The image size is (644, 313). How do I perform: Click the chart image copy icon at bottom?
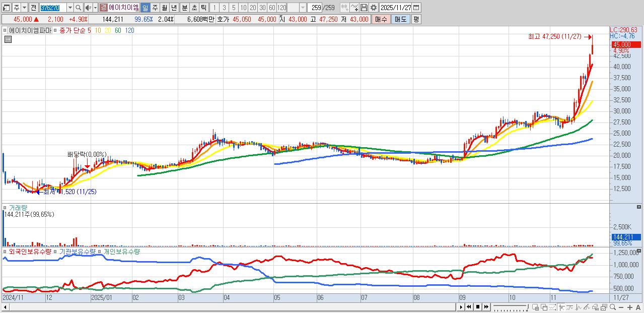pos(604,307)
